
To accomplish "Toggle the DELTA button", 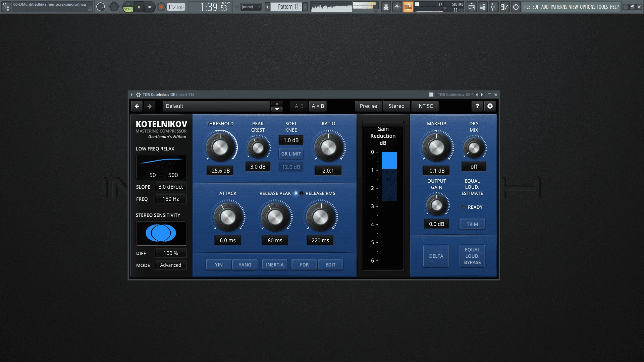I will point(436,256).
